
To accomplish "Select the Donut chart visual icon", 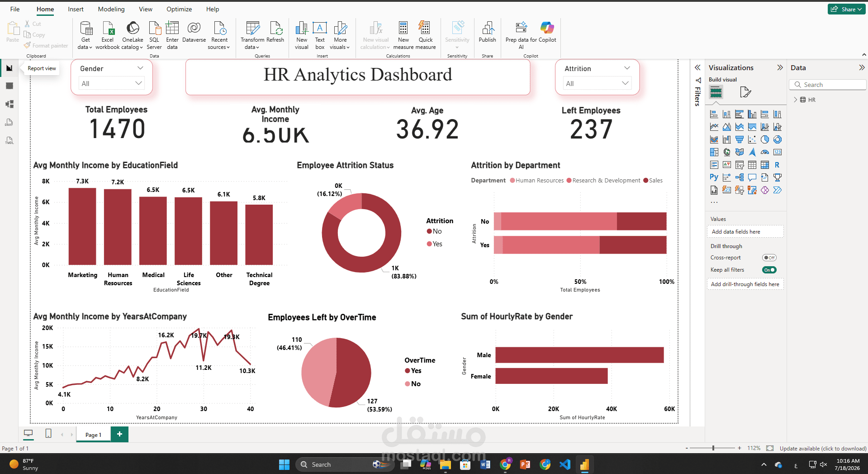I will click(778, 139).
